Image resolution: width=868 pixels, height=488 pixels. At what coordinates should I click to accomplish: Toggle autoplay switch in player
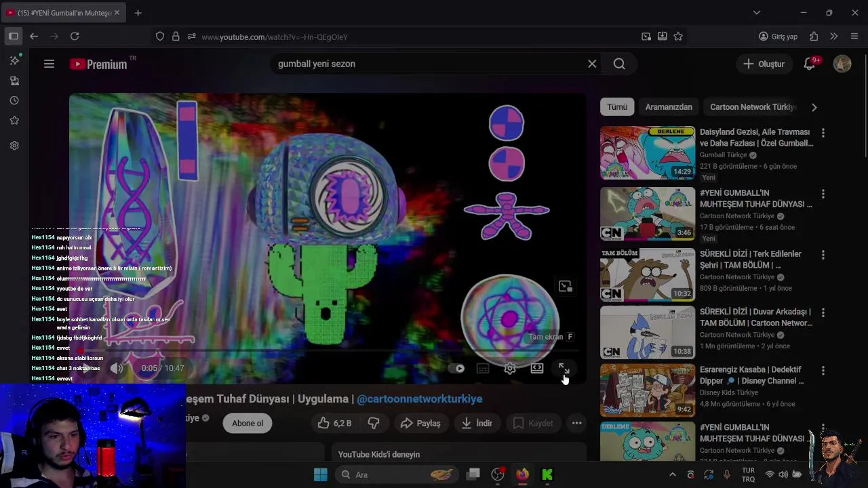pos(456,368)
